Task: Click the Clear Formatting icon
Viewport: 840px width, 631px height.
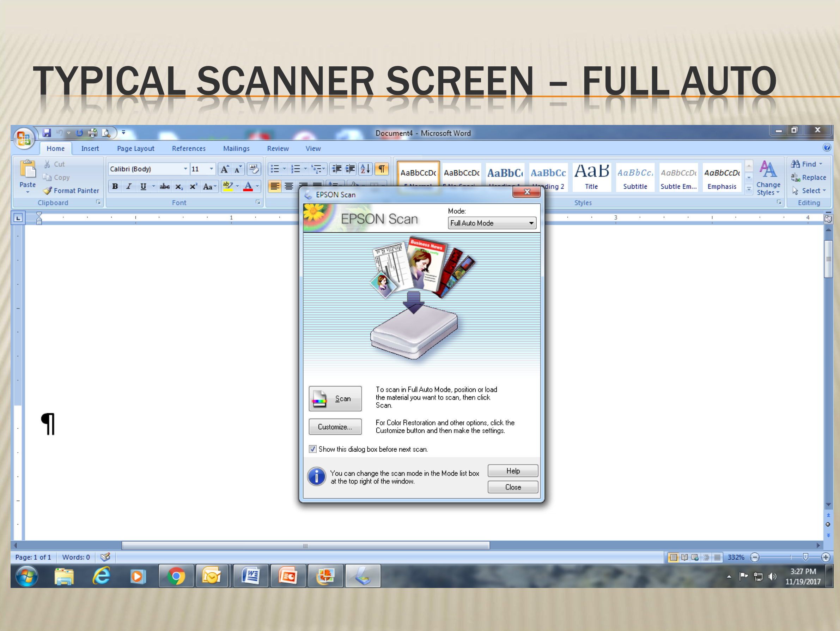Action: pyautogui.click(x=254, y=169)
